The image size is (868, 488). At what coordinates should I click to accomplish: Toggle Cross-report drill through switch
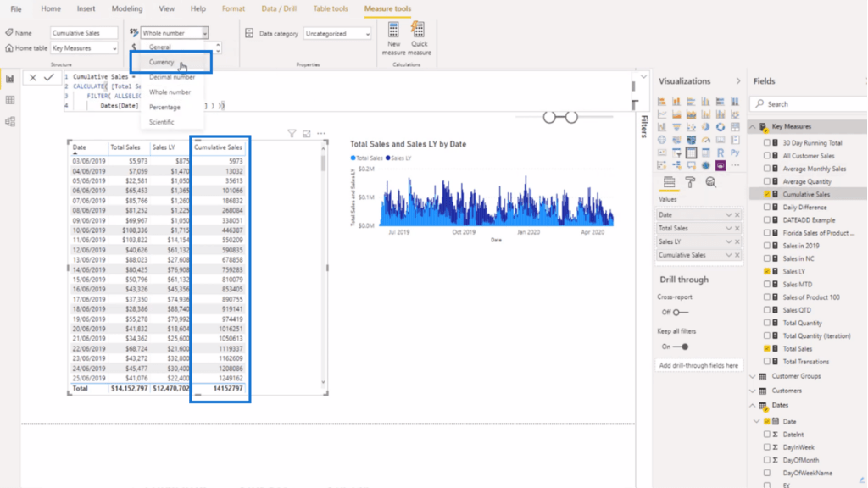681,312
